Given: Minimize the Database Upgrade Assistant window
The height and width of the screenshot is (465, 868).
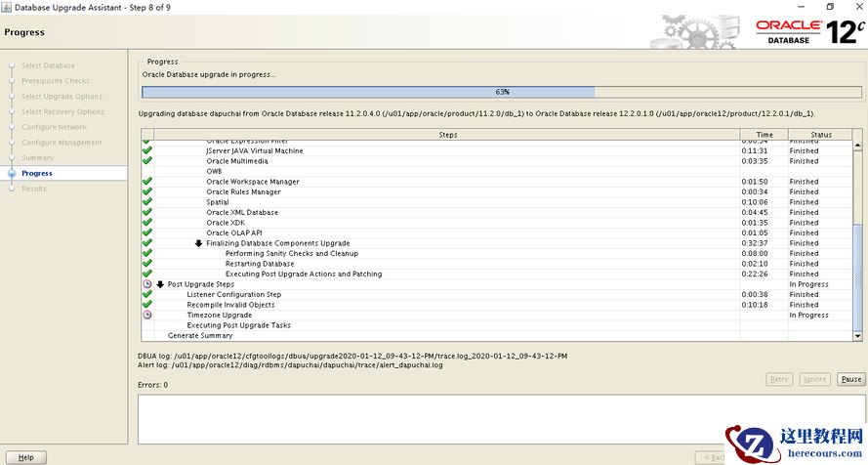Looking at the screenshot, I should click(801, 7).
